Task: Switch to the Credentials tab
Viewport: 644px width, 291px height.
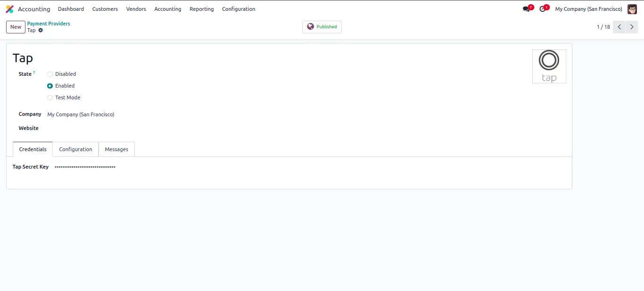Action: (x=33, y=149)
